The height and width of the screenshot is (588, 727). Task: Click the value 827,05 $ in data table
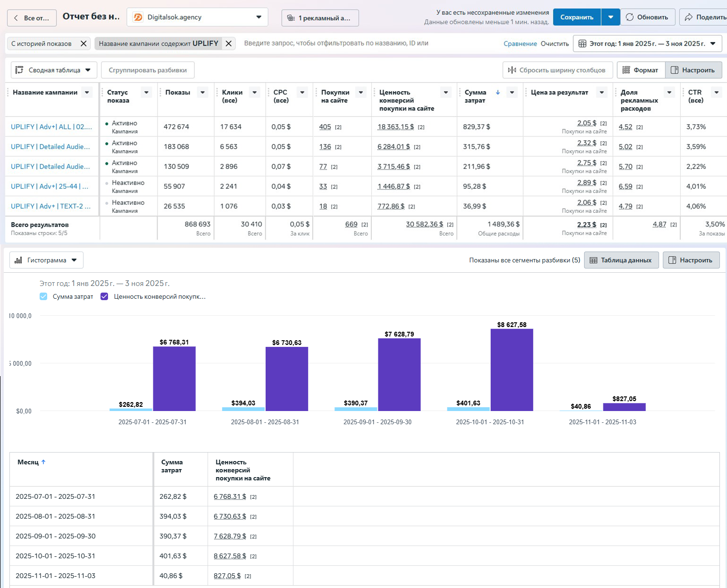click(x=227, y=576)
